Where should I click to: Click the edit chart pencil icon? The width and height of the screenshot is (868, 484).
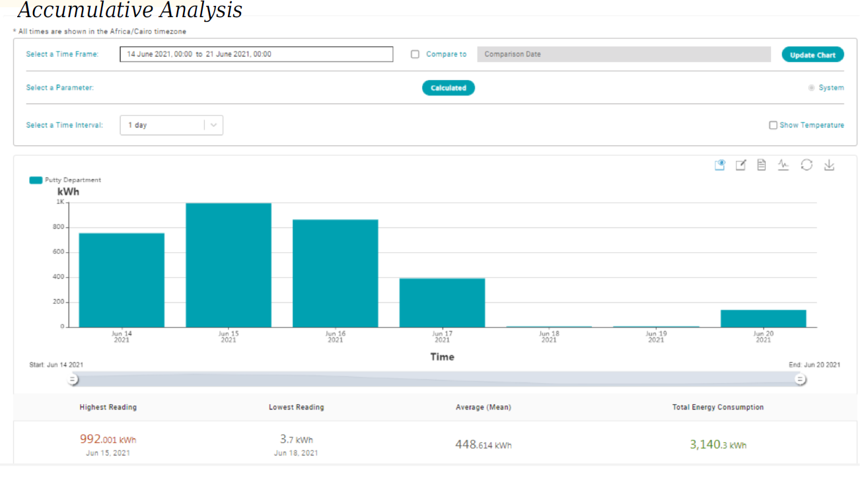coord(741,165)
